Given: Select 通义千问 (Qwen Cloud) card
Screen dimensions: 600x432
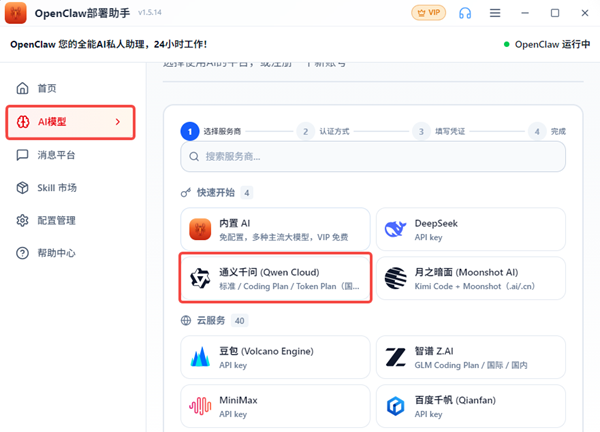Looking at the screenshot, I should pyautogui.click(x=276, y=278).
